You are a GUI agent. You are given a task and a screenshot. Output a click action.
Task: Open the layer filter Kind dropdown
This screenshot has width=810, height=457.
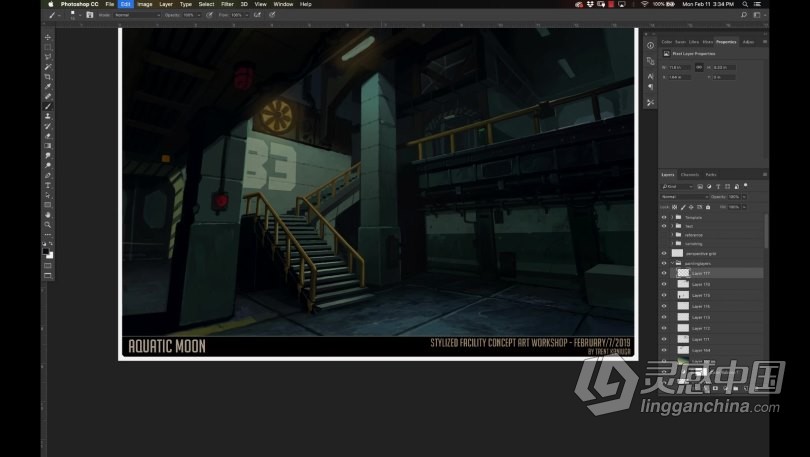click(x=677, y=186)
